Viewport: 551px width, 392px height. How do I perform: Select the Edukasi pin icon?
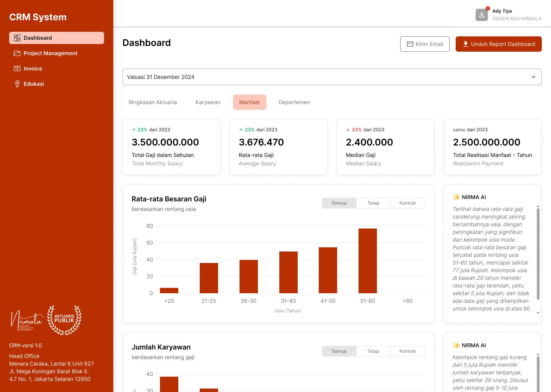pos(17,84)
